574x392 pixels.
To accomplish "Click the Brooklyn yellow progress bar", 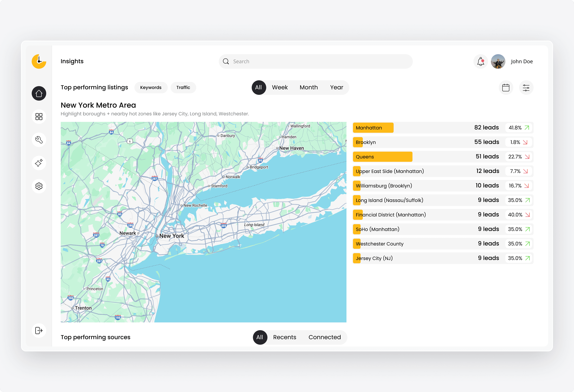I will pos(358,142).
